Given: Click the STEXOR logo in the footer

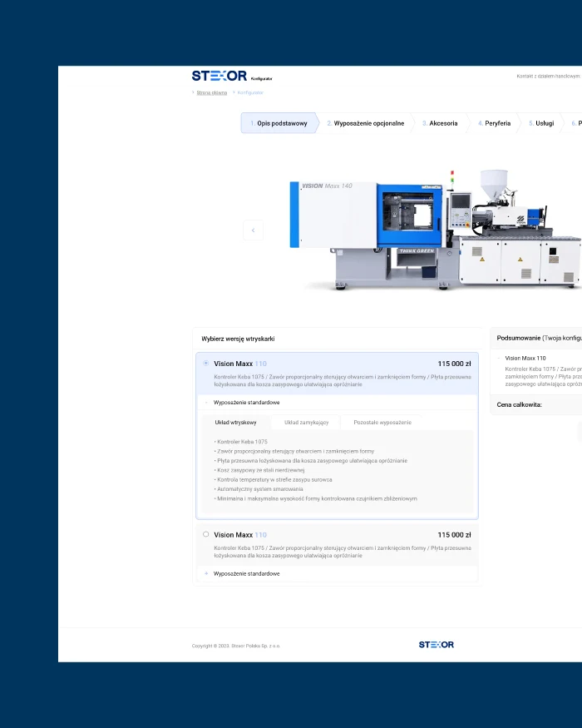Looking at the screenshot, I should [436, 645].
